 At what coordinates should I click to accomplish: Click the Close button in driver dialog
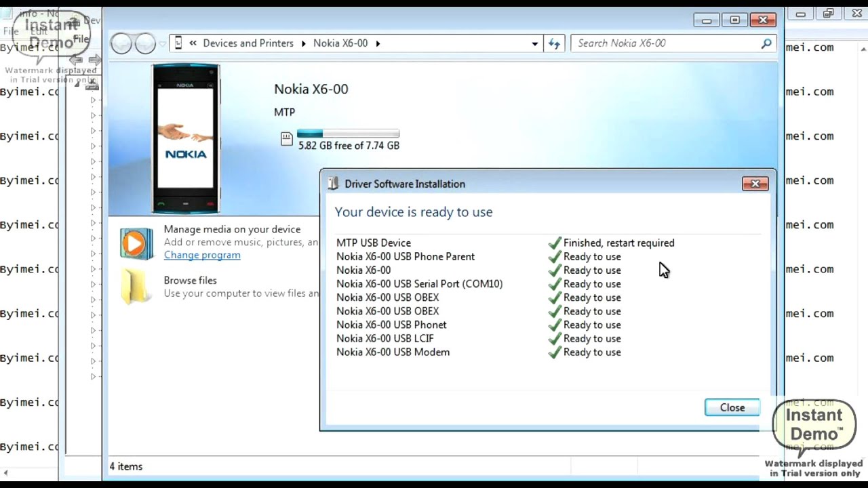click(732, 407)
